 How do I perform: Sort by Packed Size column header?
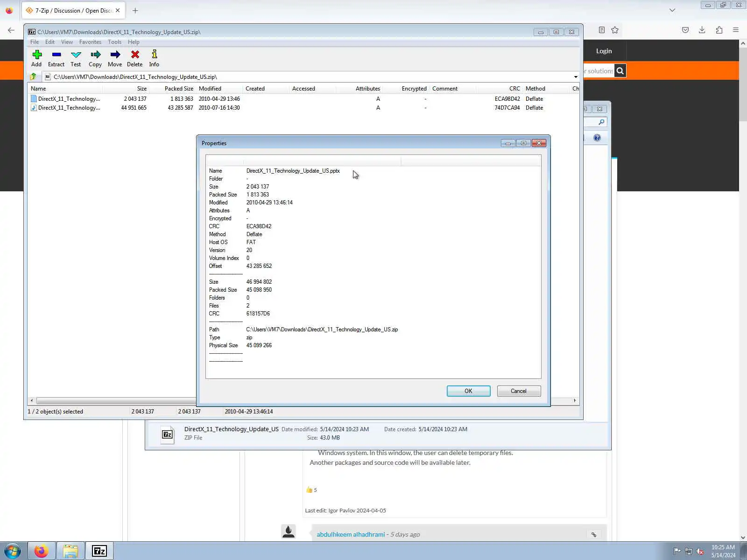coord(172,89)
